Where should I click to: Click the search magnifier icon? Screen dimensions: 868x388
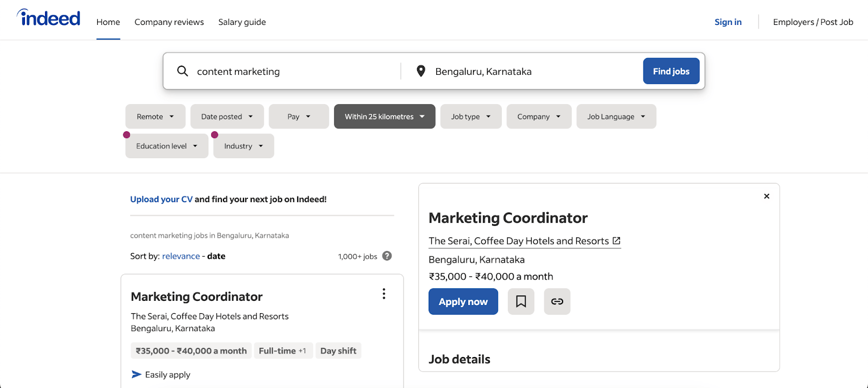coord(183,71)
